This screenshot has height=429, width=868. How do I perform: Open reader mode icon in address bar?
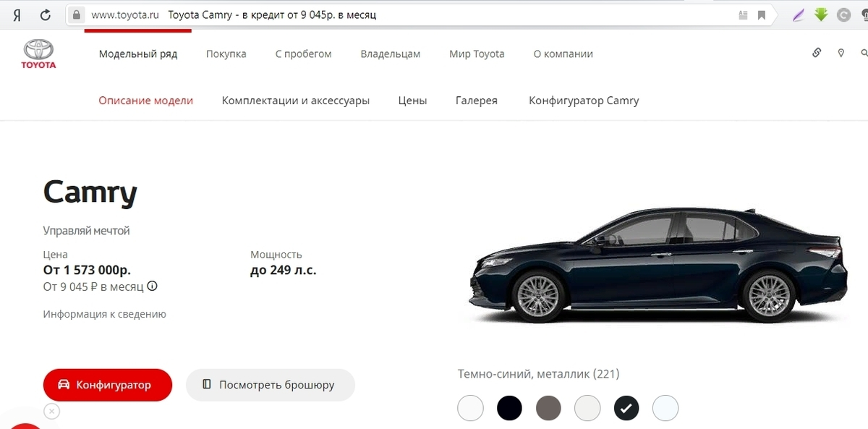[744, 14]
